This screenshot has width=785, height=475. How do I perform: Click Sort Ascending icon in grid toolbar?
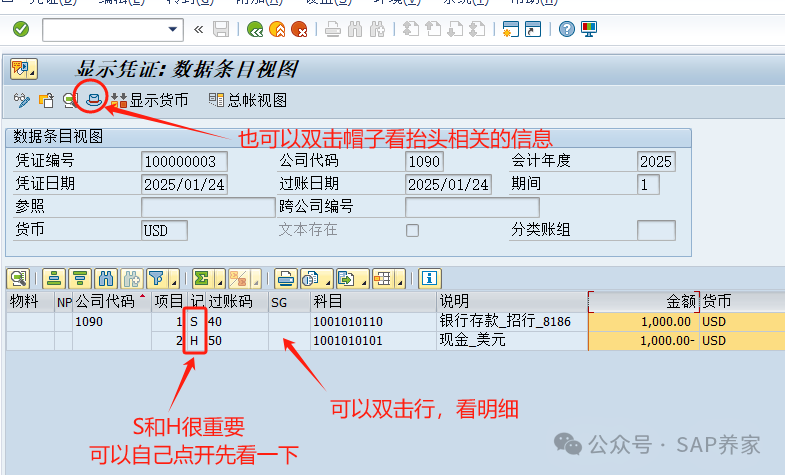coord(54,278)
